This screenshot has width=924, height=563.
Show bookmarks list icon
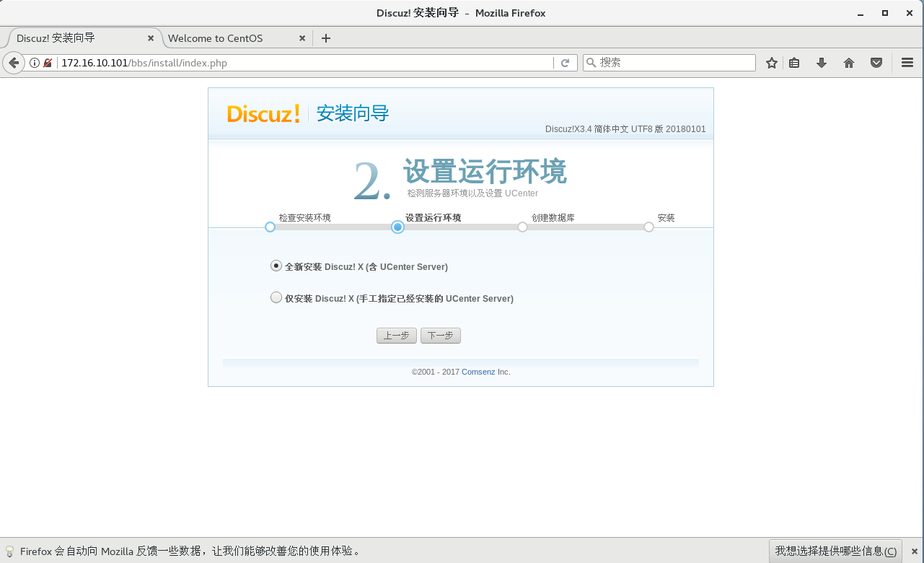(x=794, y=63)
